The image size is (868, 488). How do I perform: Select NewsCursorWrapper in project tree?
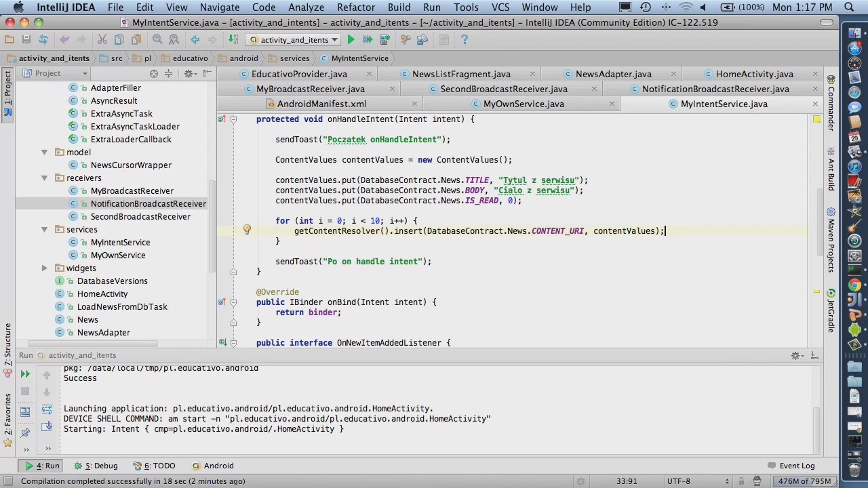pyautogui.click(x=131, y=165)
